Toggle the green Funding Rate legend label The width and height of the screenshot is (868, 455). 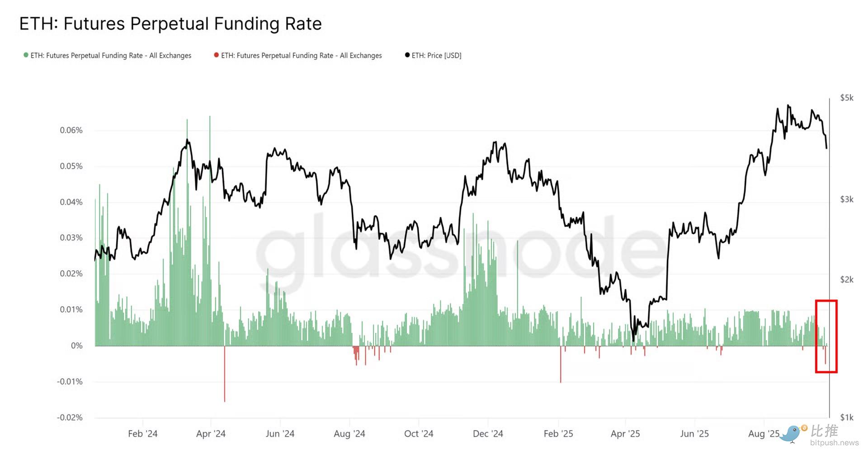point(111,56)
